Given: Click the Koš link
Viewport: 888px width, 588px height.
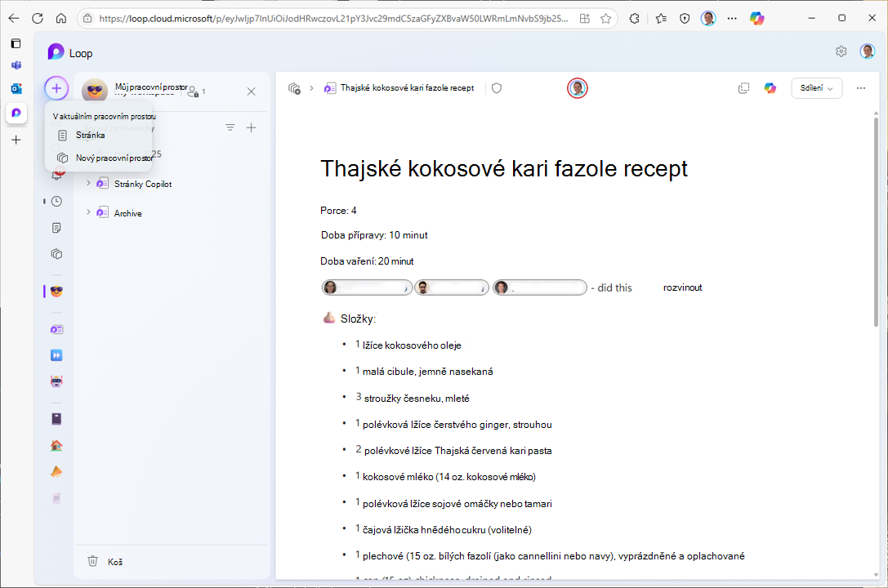Looking at the screenshot, I should click(x=115, y=562).
